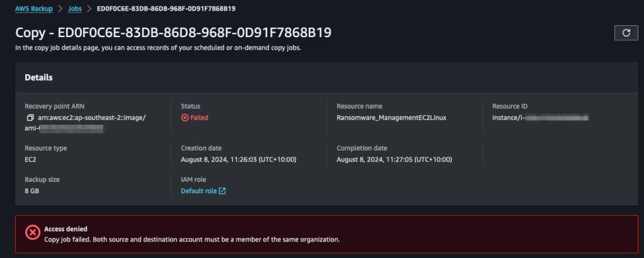The width and height of the screenshot is (644, 258).
Task: Click the chevron separator after AWS Backup breadcrumb
Action: click(x=60, y=9)
